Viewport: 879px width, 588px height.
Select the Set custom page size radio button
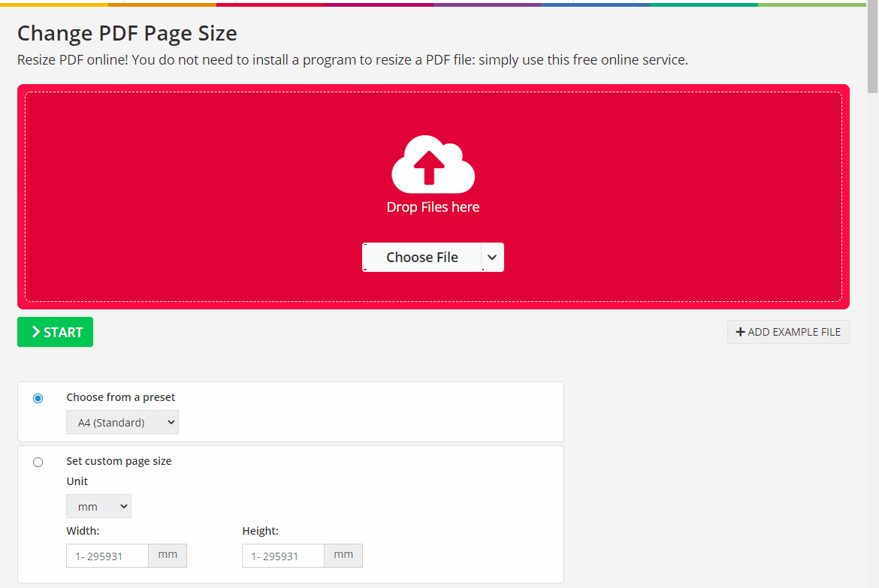[38, 462]
